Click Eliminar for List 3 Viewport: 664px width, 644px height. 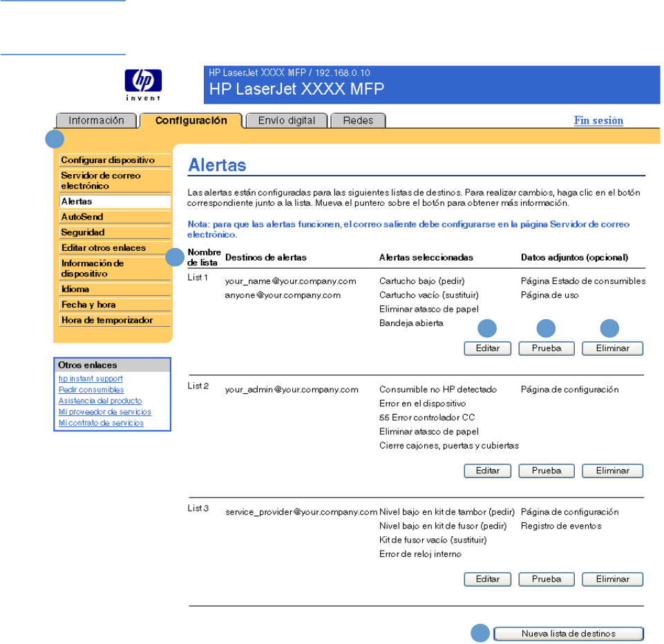(x=612, y=579)
